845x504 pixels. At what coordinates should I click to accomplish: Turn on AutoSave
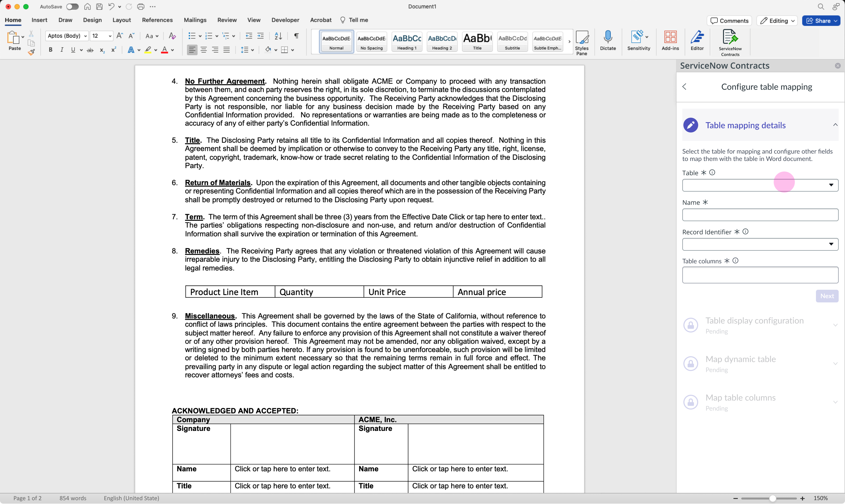pos(72,6)
